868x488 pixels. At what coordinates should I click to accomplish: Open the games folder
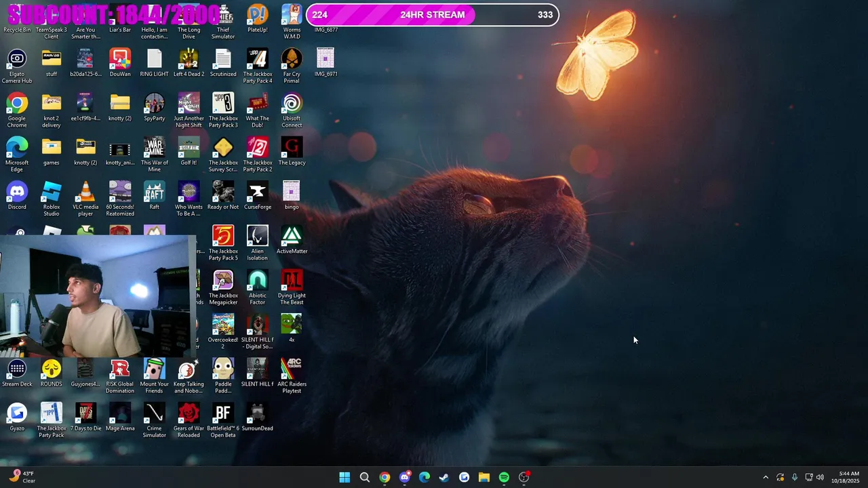(x=52, y=151)
